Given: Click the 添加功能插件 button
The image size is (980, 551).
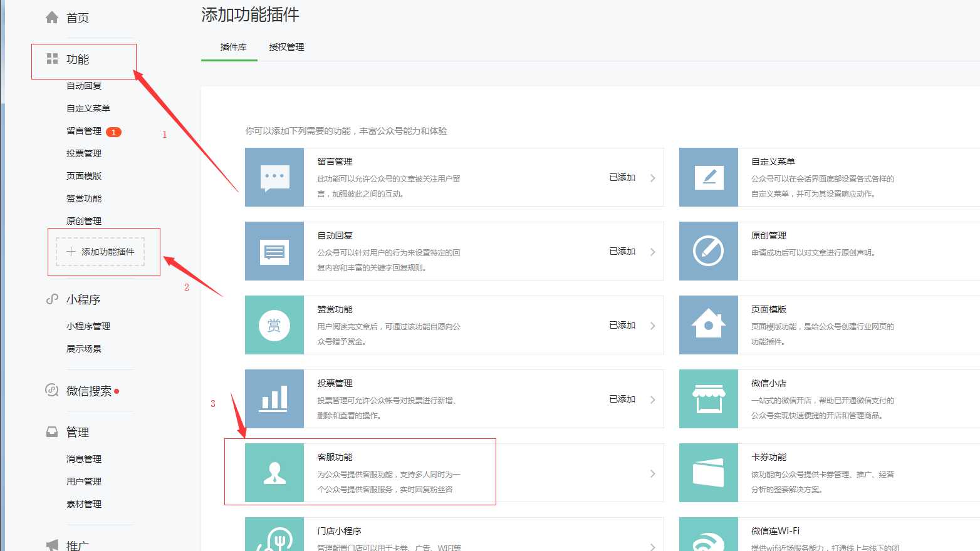Looking at the screenshot, I should 100,252.
